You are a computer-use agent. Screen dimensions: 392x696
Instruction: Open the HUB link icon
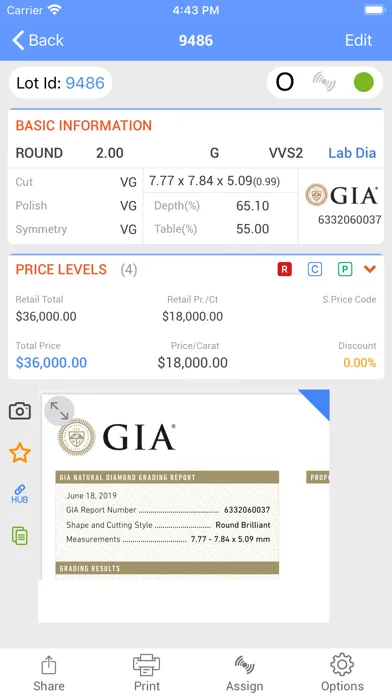[x=20, y=494]
